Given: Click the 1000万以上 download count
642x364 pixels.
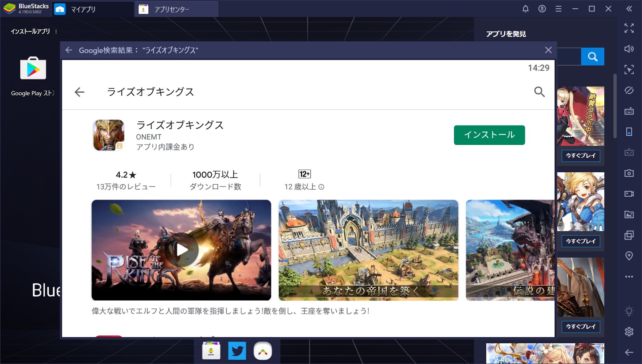Looking at the screenshot, I should (215, 181).
